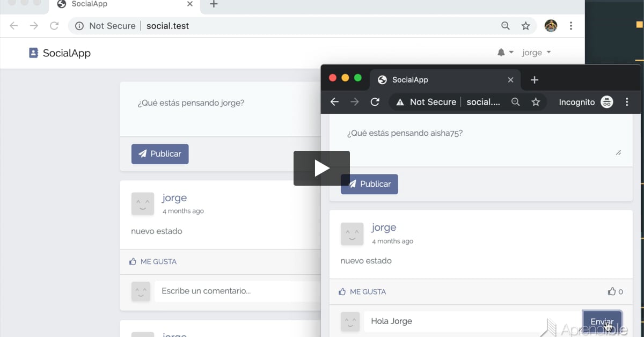Click '4 months ago' timestamp in main window
Screen dimensions: 644x337
[x=183, y=211]
